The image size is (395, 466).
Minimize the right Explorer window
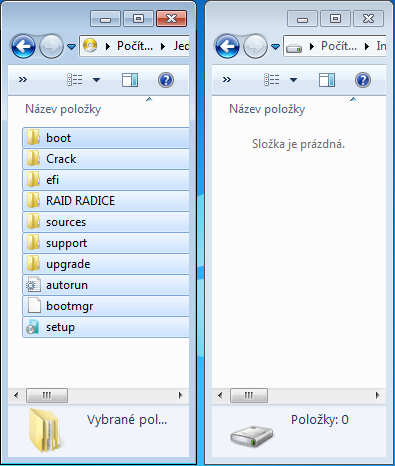(x=302, y=19)
